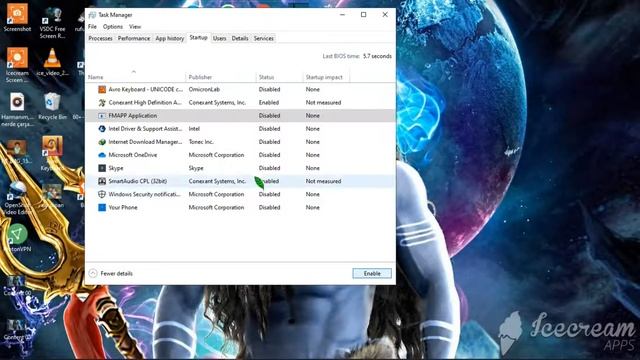This screenshot has width=640, height=360.
Task: Select the Screenshot desktop shortcut
Action: (17, 18)
